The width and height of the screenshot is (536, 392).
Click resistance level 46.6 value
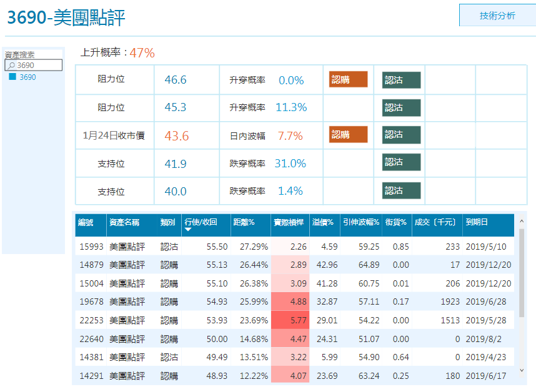pyautogui.click(x=176, y=80)
